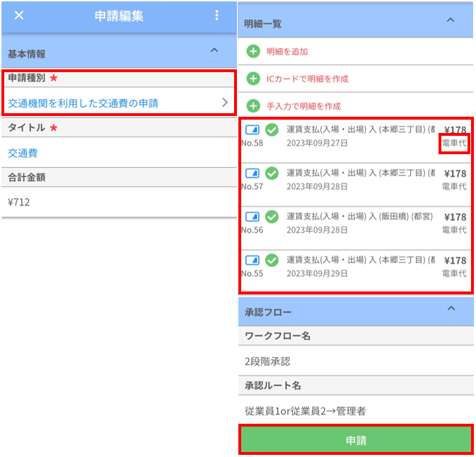Collapse the 明細一覧 section
476x457 pixels.
tap(451, 21)
